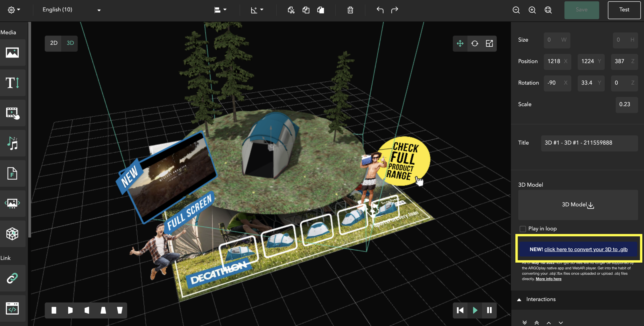Zoom in the scene view

pyautogui.click(x=532, y=10)
